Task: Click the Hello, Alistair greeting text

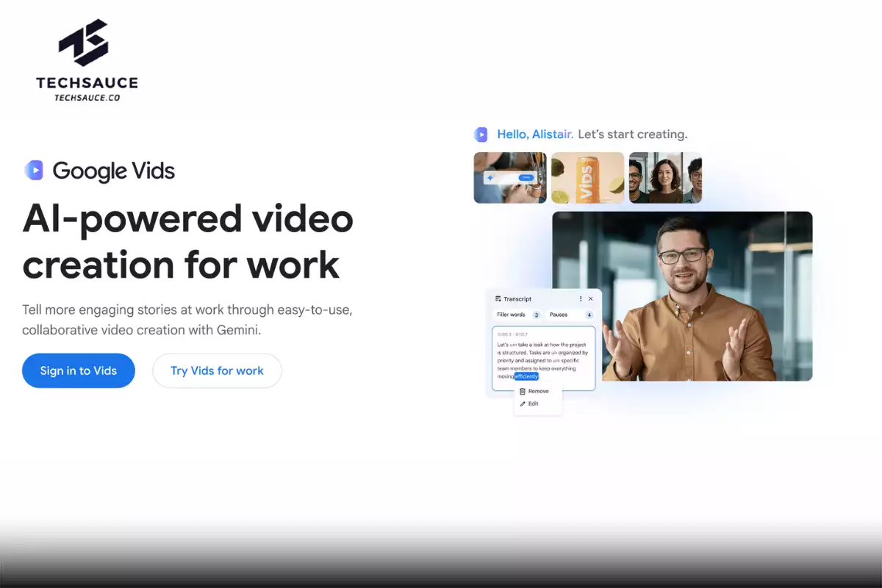Action: (535, 135)
